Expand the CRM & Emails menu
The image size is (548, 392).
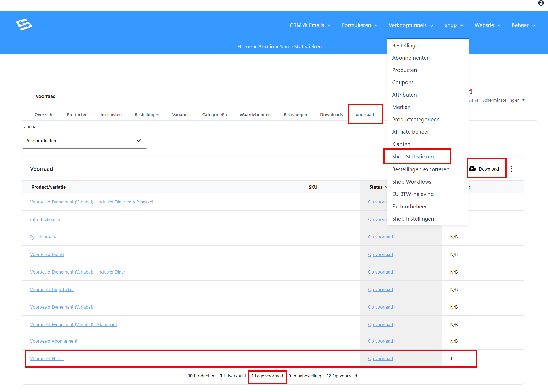click(310, 25)
